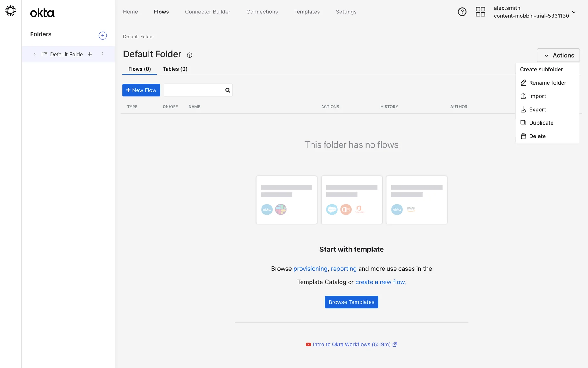Open the help question mark icon in header
Image resolution: width=588 pixels, height=368 pixels.
(x=462, y=12)
